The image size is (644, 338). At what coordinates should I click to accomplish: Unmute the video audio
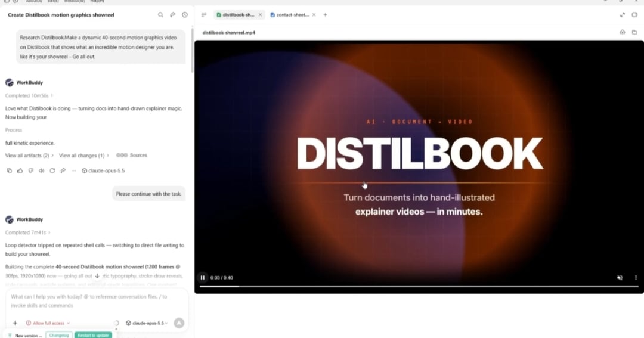coord(620,278)
